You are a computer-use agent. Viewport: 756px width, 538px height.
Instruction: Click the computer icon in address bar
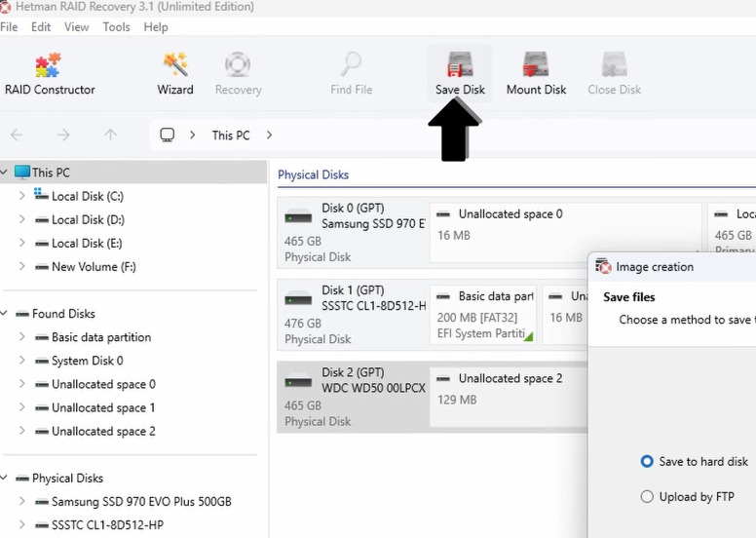pyautogui.click(x=168, y=135)
